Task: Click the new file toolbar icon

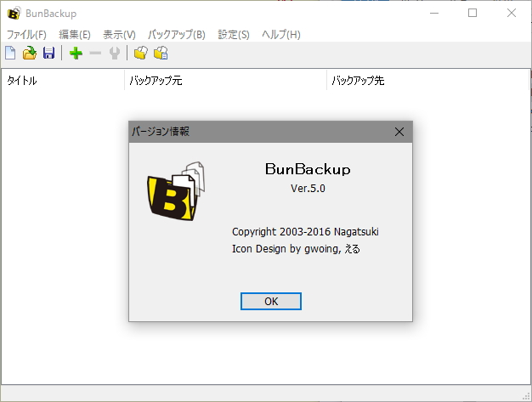Action: click(x=10, y=53)
